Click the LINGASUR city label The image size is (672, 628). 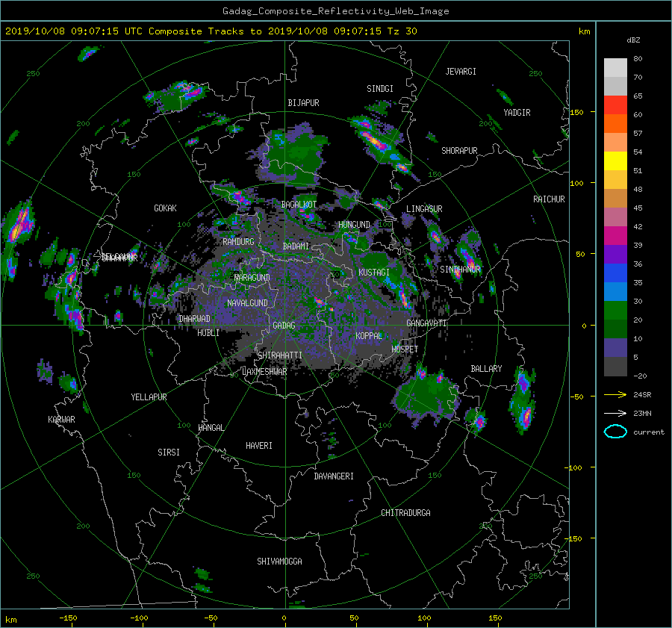pyautogui.click(x=424, y=209)
